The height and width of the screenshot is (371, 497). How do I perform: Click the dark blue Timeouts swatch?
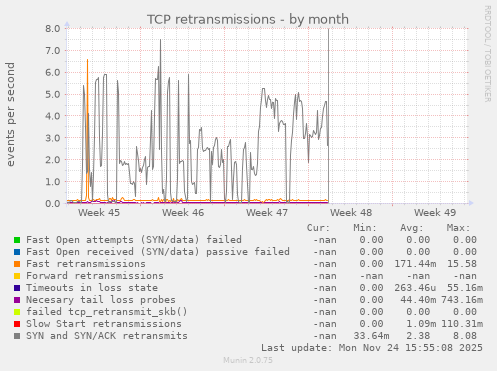click(17, 288)
